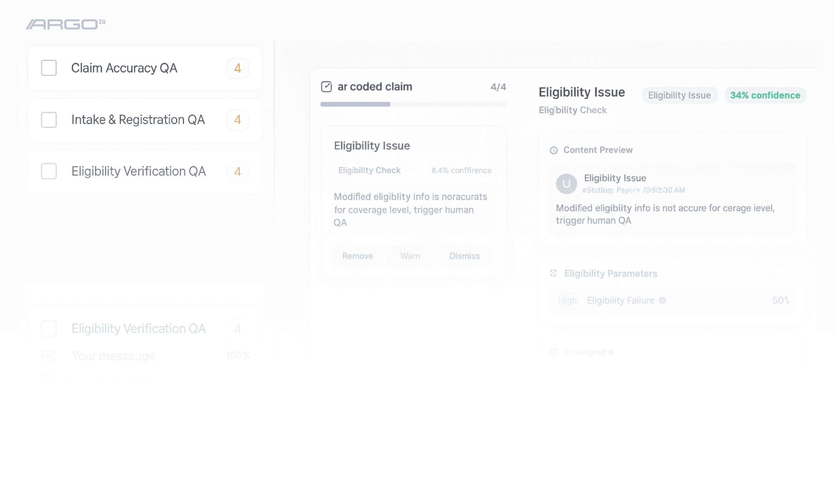Select the Eligibility Check chip in issue card
The width and height of the screenshot is (835, 504).
(x=369, y=171)
